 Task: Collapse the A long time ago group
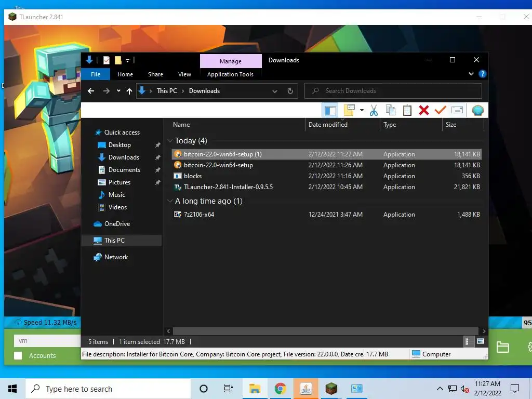click(170, 201)
